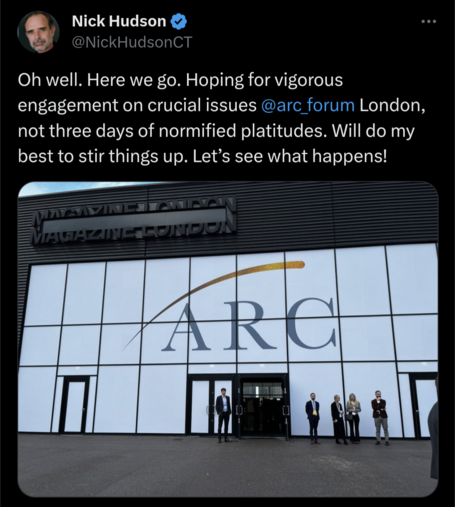Click the suited man with yellow lanyard
This screenshot has width=455, height=507.
313,418
